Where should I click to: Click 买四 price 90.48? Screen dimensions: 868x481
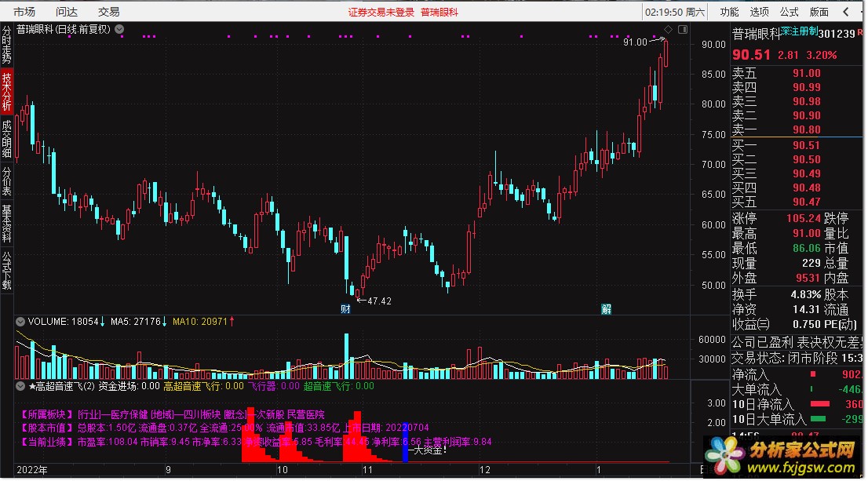[807, 188]
